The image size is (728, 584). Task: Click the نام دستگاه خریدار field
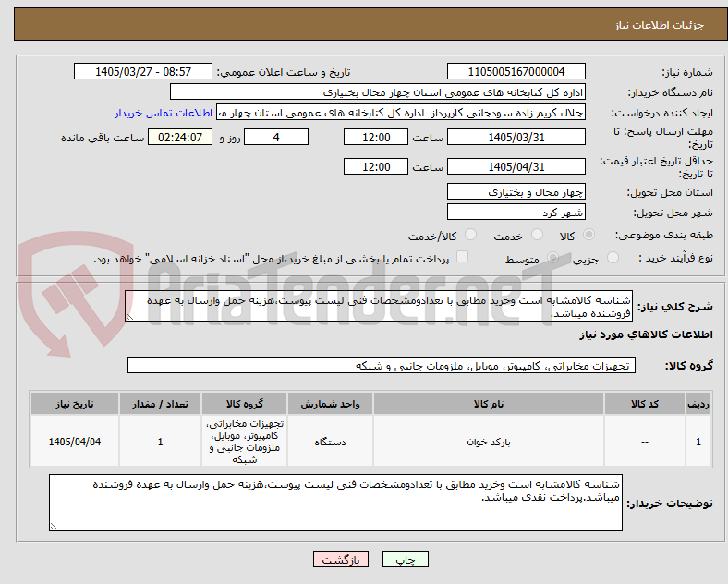coord(378,91)
